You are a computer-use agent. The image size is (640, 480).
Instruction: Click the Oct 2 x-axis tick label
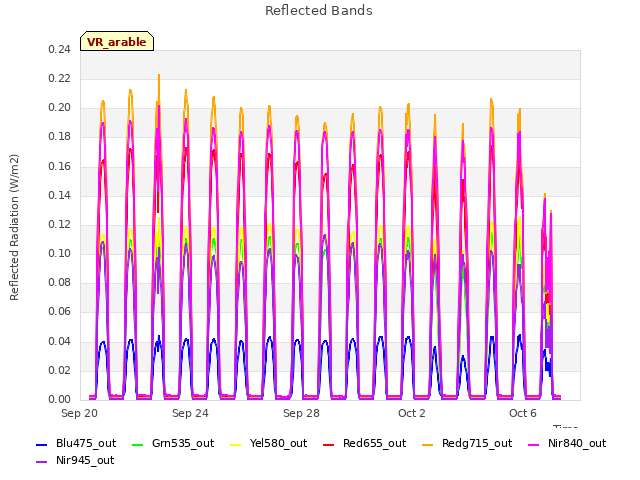click(x=412, y=413)
